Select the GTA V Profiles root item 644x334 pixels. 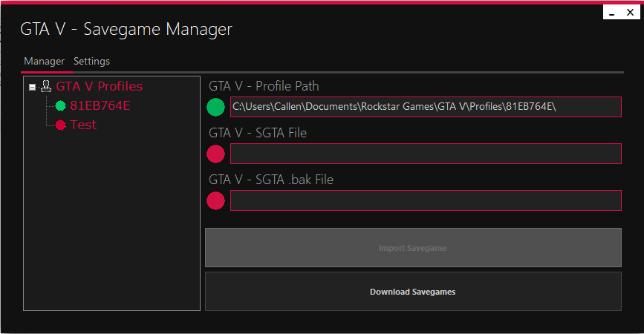click(99, 86)
